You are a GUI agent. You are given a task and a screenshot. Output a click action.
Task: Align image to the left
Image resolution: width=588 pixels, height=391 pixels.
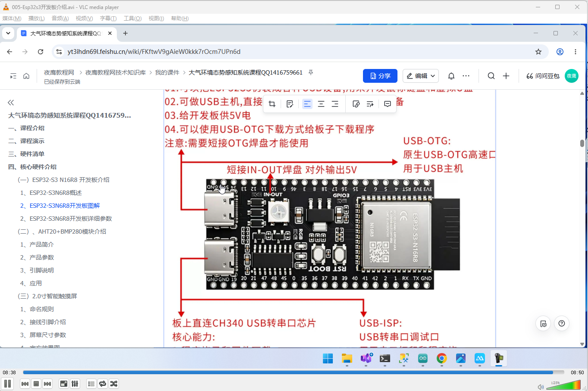[307, 104]
